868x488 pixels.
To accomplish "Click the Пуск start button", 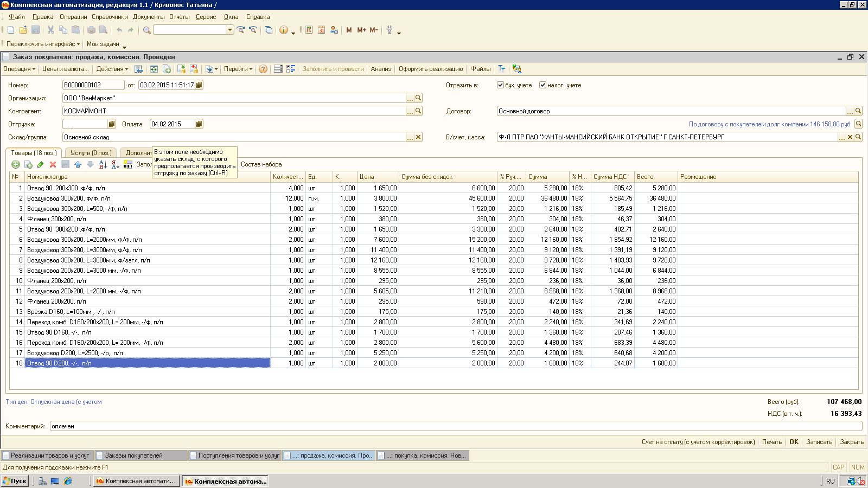I will point(15,481).
